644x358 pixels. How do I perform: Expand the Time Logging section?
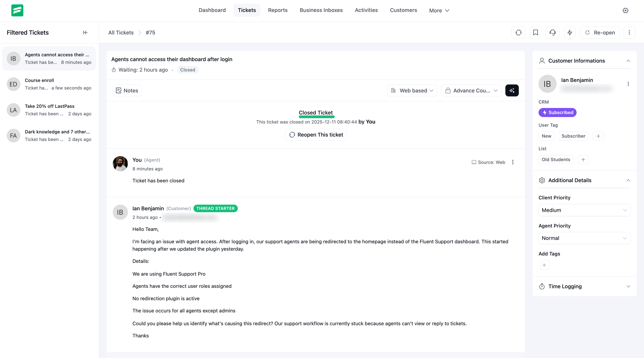584,287
